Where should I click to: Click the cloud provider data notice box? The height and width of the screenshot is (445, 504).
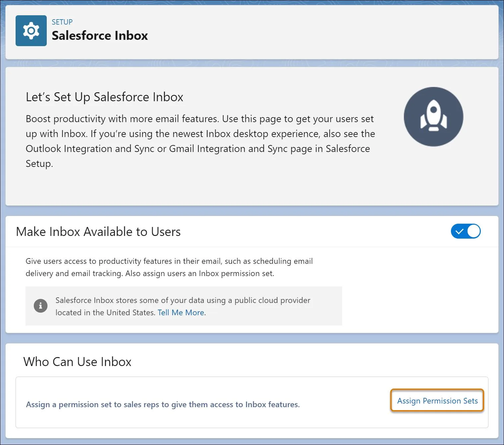coord(183,306)
